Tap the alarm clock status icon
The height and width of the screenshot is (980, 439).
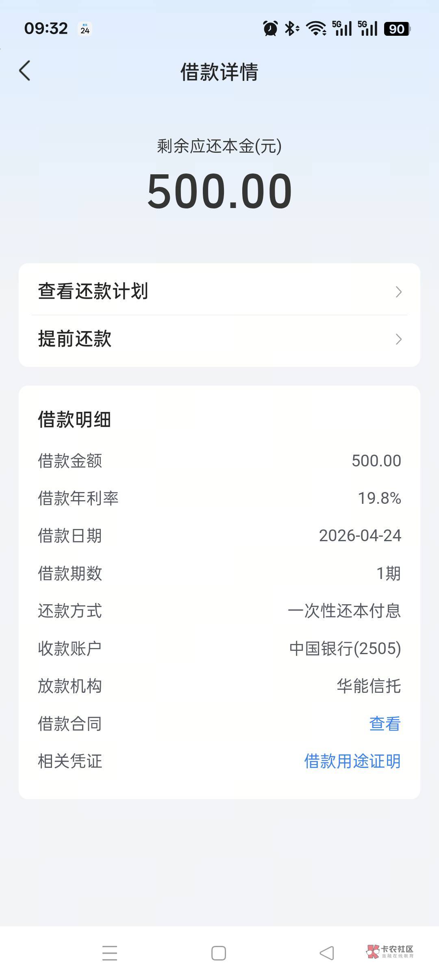pos(270,29)
